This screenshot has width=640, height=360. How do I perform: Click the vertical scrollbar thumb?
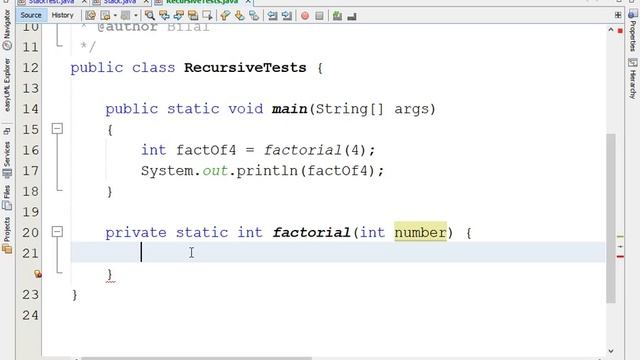(x=611, y=218)
